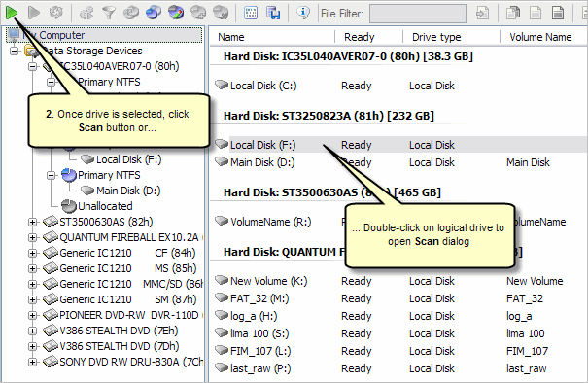
Task: Click the disk-with-pencil toolbar icon
Action: 176,13
